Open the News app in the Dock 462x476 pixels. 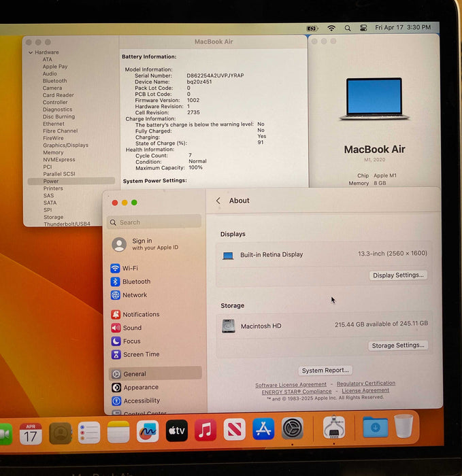(235, 429)
